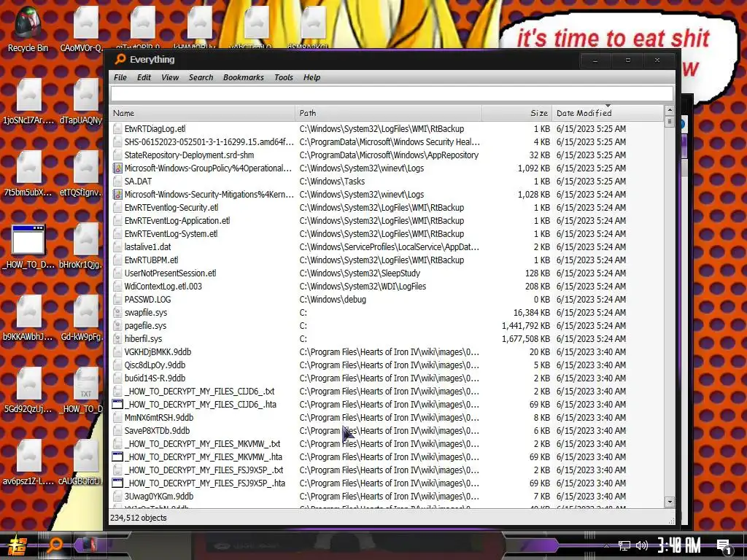Select EtwRTEventLog-Application.etl in results
The width and height of the screenshot is (747, 560).
click(x=386, y=220)
